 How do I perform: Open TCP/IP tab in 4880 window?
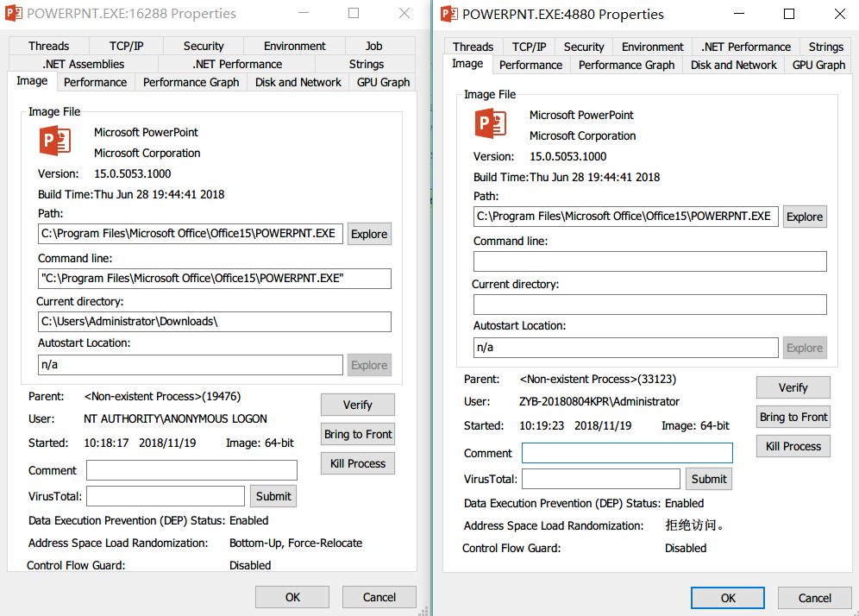point(529,47)
